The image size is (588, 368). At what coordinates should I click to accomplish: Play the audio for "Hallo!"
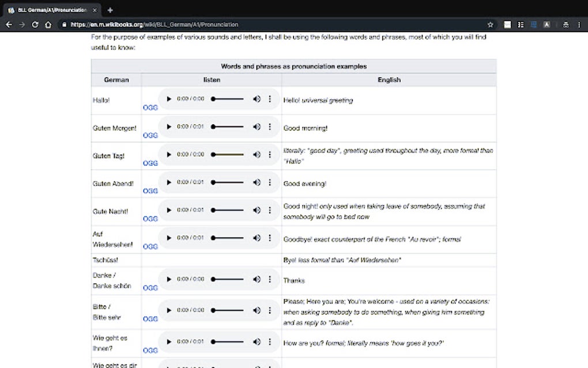click(169, 99)
